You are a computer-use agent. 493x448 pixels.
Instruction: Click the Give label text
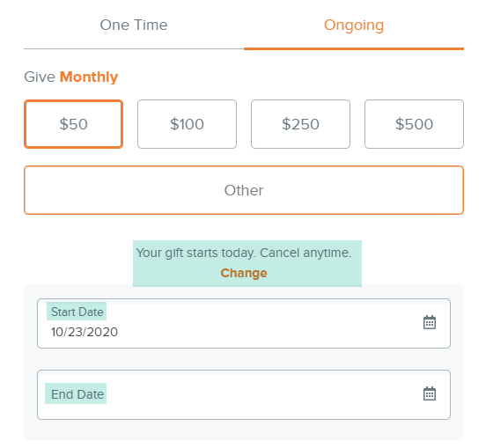40,77
